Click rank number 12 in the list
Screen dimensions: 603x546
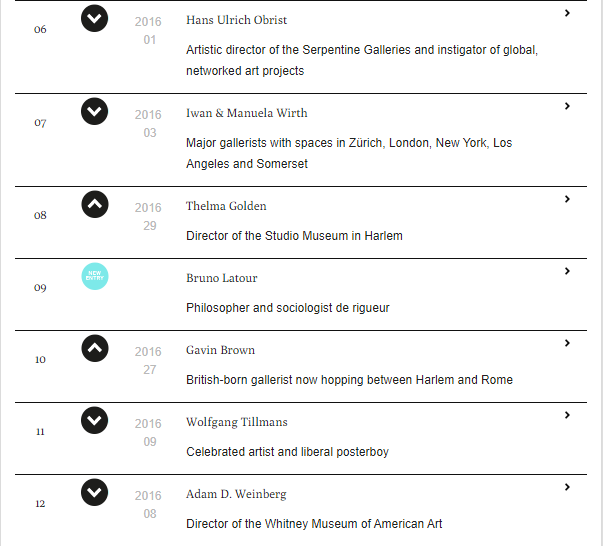(x=40, y=504)
